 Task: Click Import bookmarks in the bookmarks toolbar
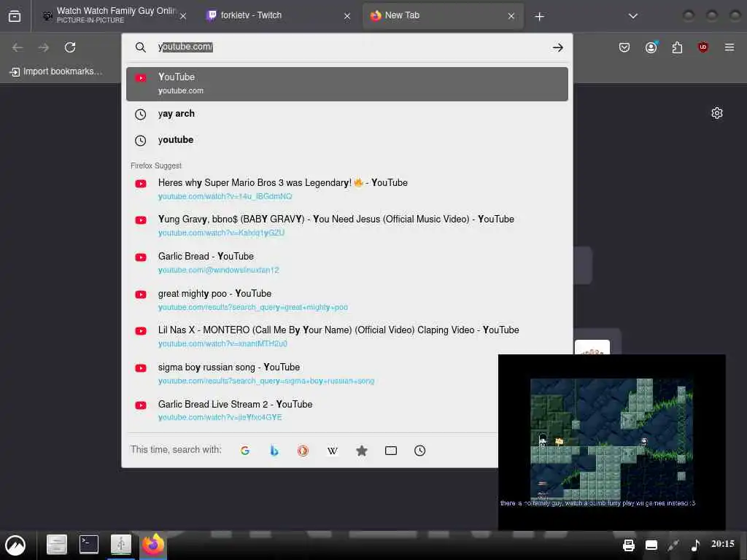click(55, 71)
